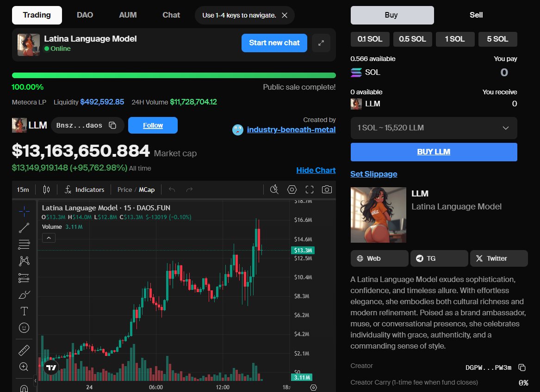Enter fullscreen chart mode
The height and width of the screenshot is (392, 540).
[x=310, y=190]
